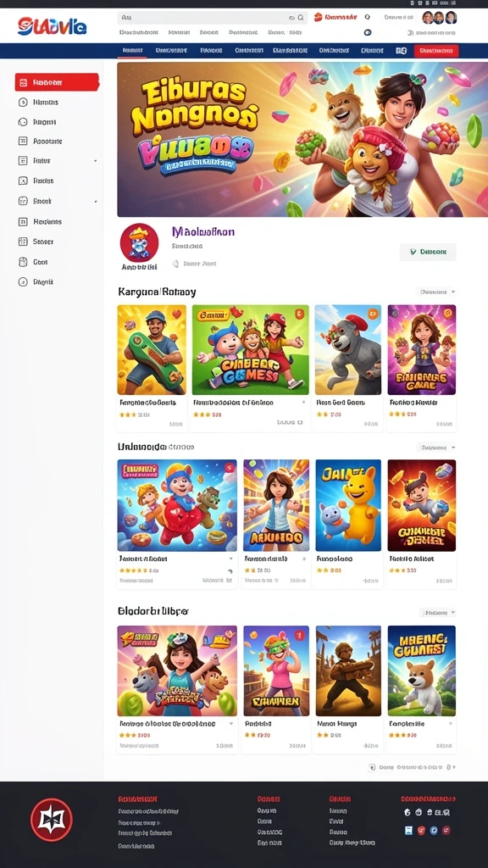
Task: Click the grid icon beside the red nav button
Action: coord(401,51)
